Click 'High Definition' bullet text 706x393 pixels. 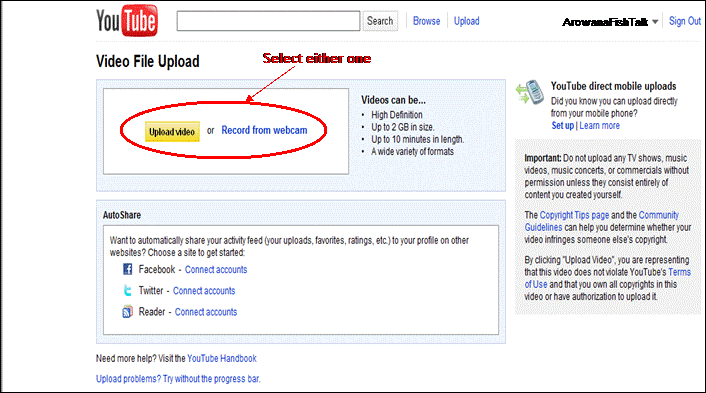(397, 115)
